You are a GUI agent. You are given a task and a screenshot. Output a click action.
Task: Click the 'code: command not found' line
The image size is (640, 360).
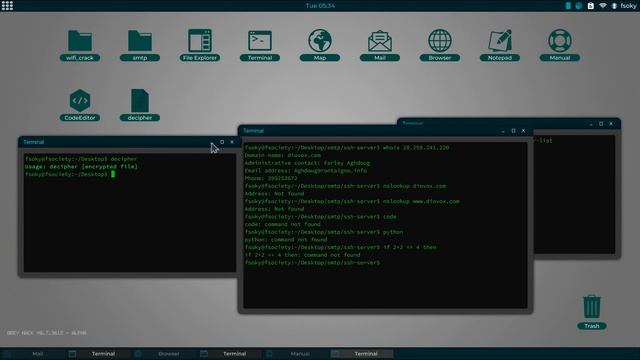click(282, 224)
